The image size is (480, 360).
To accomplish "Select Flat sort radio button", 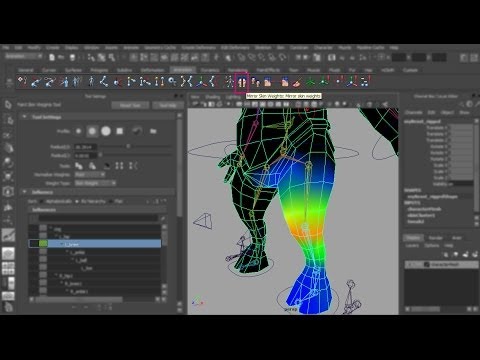I will click(x=110, y=201).
